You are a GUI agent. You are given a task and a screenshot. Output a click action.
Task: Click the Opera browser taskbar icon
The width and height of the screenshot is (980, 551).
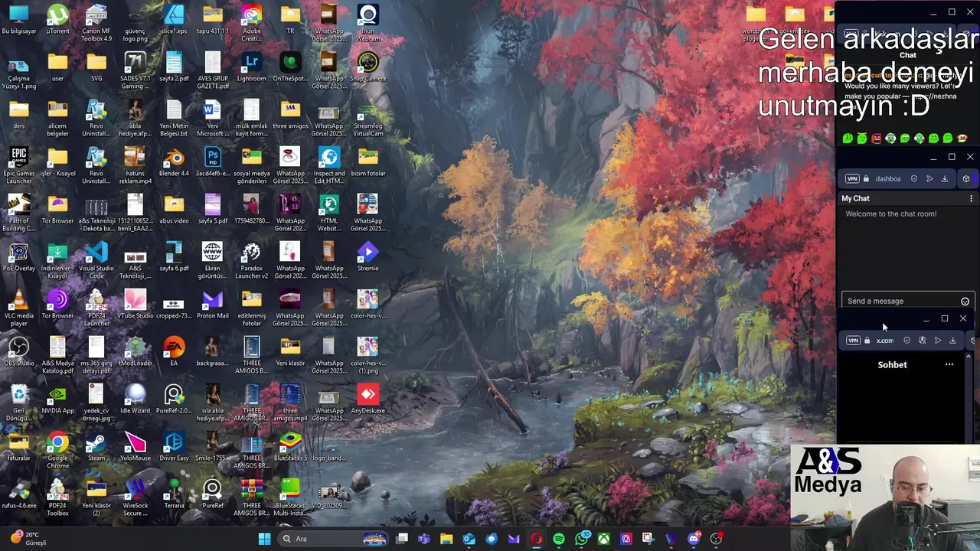(536, 539)
